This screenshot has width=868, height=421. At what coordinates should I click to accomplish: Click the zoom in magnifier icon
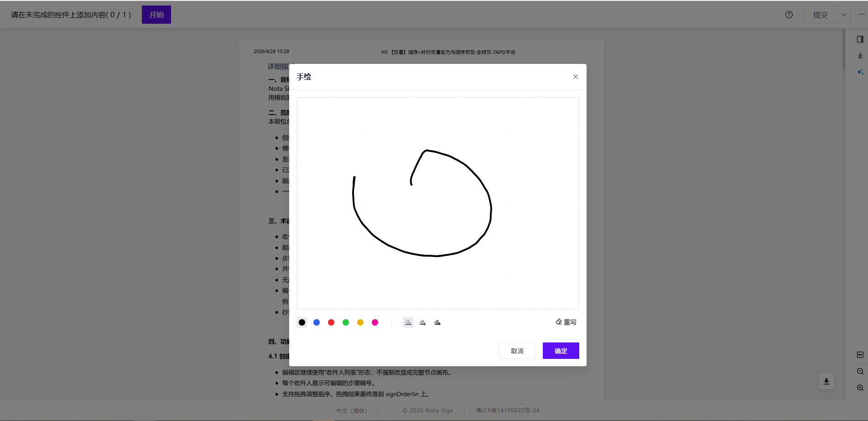click(x=860, y=388)
